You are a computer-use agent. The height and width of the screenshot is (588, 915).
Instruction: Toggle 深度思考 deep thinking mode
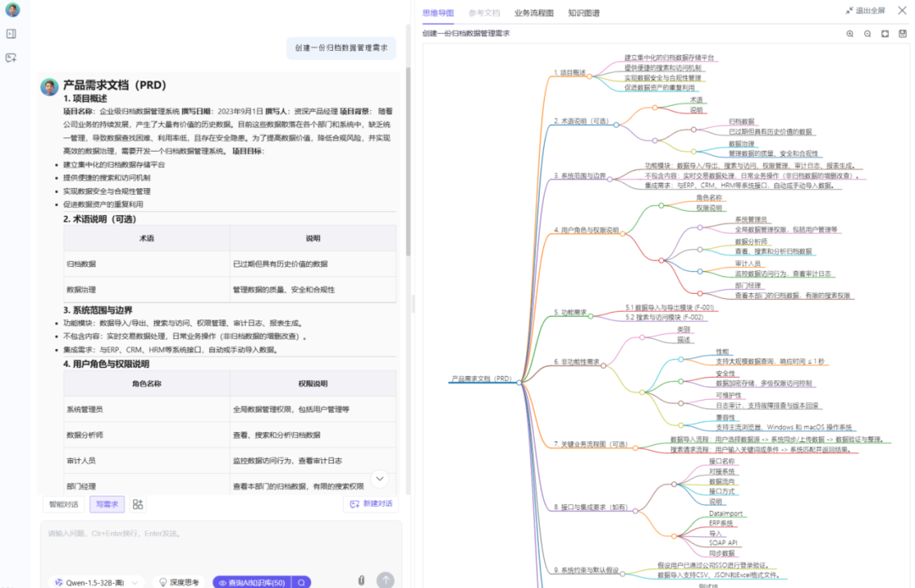(179, 582)
